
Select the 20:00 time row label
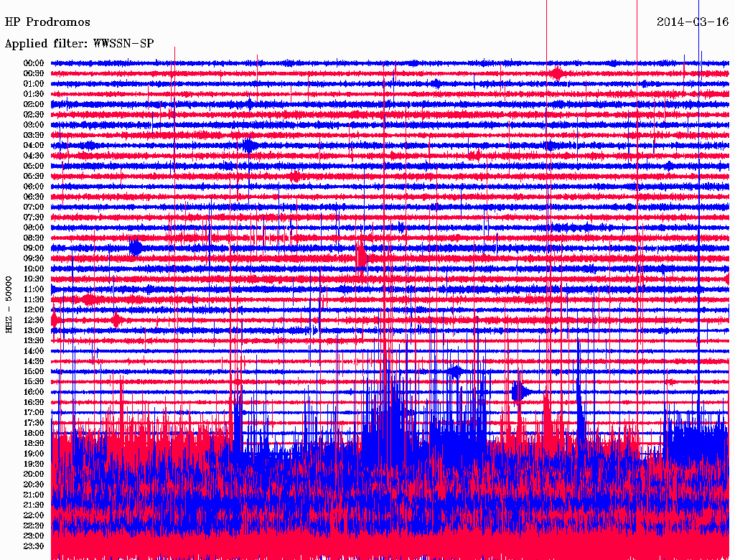coord(34,474)
